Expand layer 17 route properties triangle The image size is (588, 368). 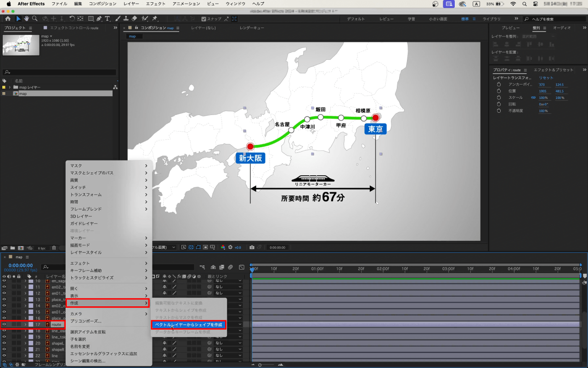tap(25, 324)
